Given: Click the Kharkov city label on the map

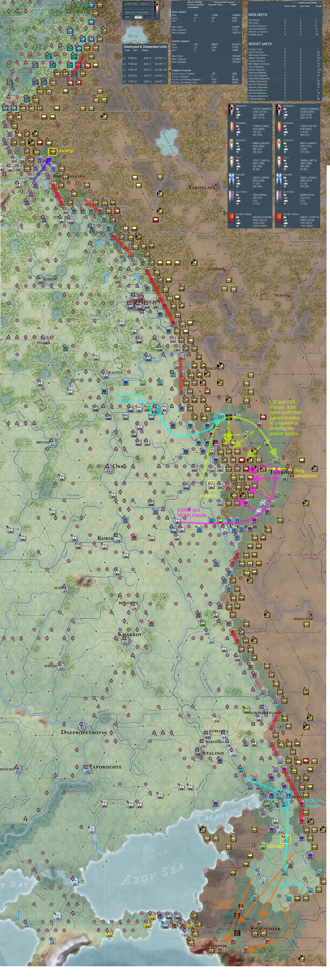Looking at the screenshot, I should tap(130, 635).
